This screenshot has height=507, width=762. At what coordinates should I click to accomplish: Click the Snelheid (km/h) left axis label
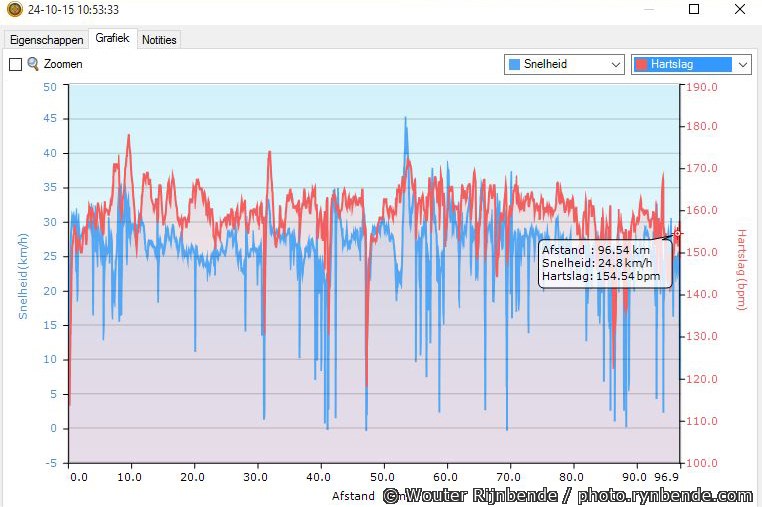[22, 275]
